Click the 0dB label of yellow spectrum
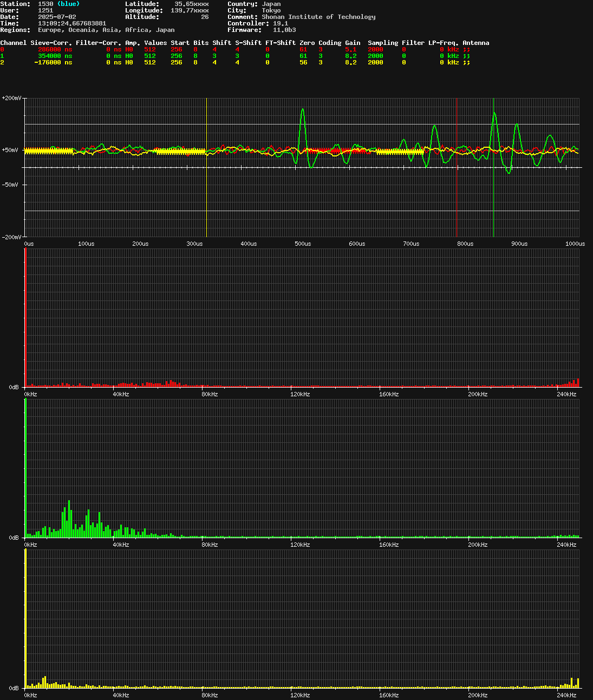Viewport: 593px width, 700px height. (14, 688)
